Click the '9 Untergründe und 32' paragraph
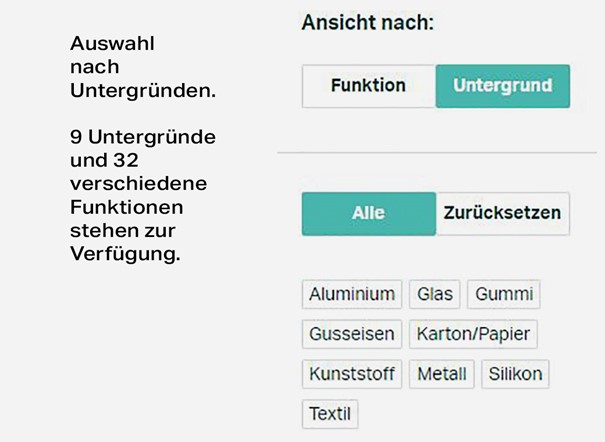605x442 pixels. click(143, 195)
